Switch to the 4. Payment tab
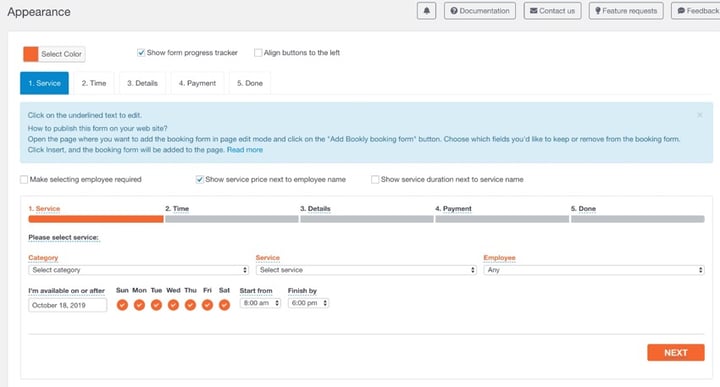Screen dimensions: 720x387 coord(197,83)
